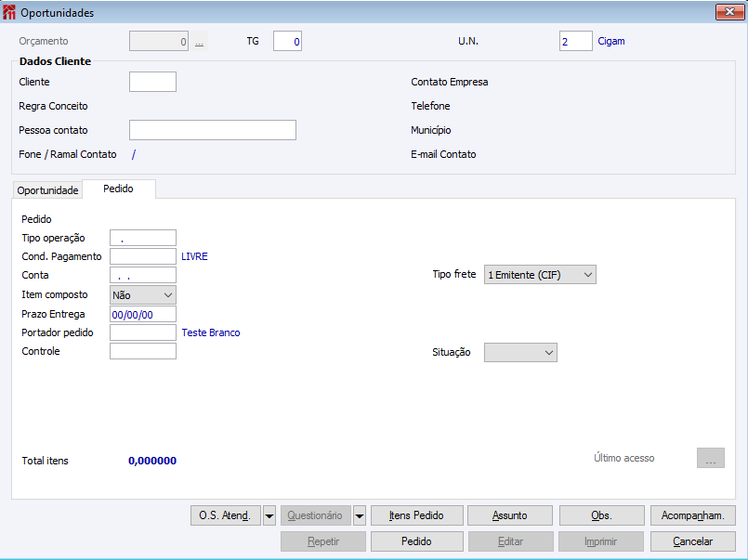The image size is (748, 560).
Task: Click the Contato Empresa label
Action: [450, 82]
